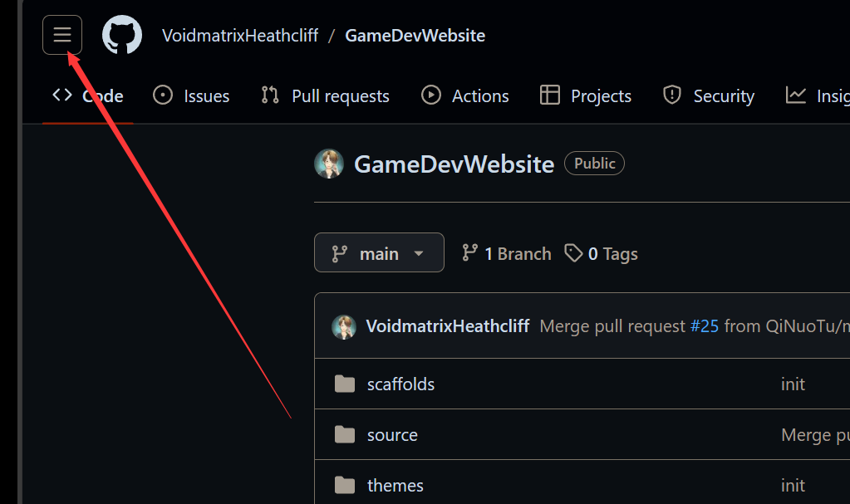The width and height of the screenshot is (850, 504).
Task: Open the VoidmatrixHeathcliff breadcrumb link
Action: point(240,36)
